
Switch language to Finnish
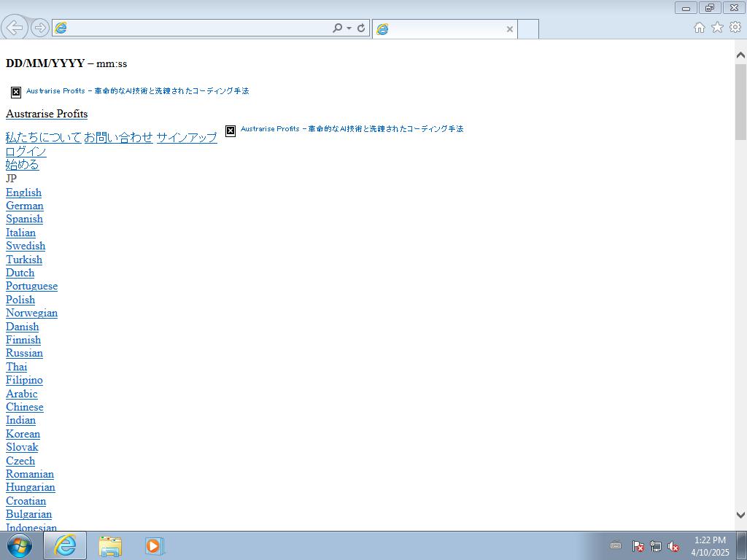(23, 340)
